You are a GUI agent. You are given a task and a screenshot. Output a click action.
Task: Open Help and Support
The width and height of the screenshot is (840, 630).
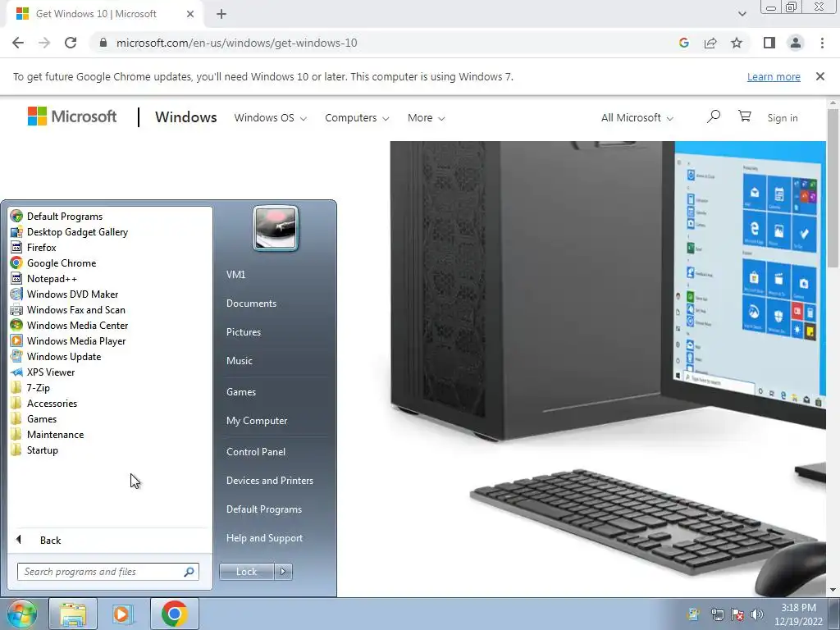pyautogui.click(x=264, y=538)
